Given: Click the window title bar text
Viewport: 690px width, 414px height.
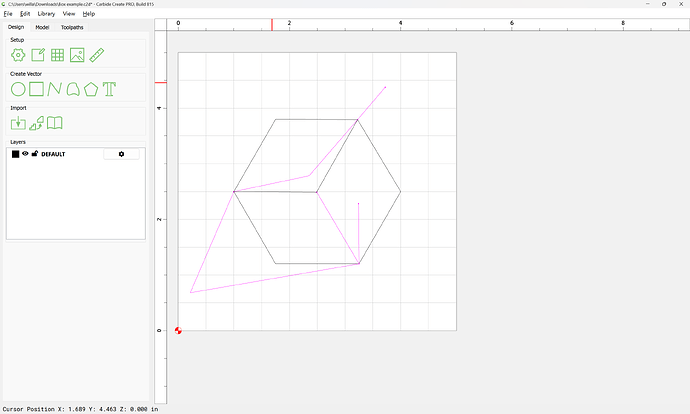Looking at the screenshot, I should click(81, 4).
